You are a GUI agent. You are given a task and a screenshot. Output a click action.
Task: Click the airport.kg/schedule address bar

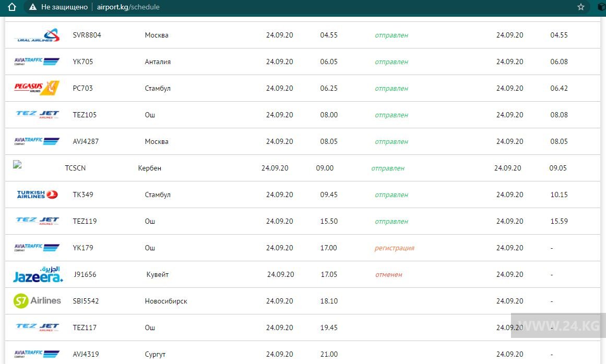[x=128, y=7]
